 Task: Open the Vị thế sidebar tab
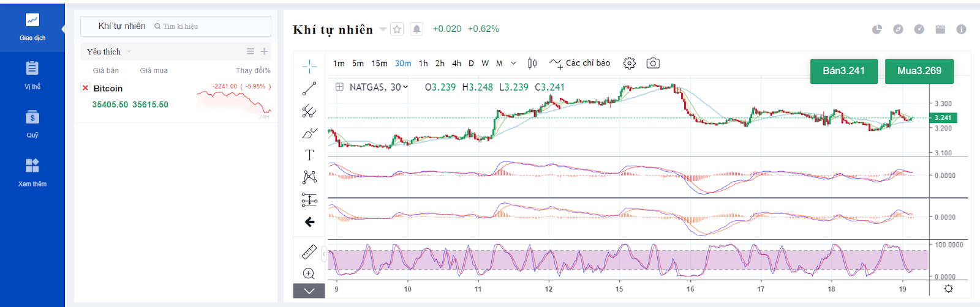point(32,75)
